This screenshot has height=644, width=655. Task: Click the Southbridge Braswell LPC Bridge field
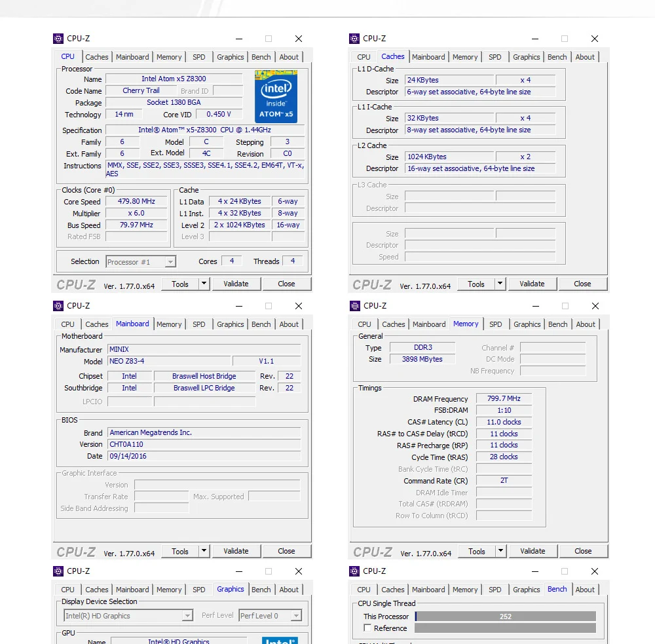tap(204, 388)
